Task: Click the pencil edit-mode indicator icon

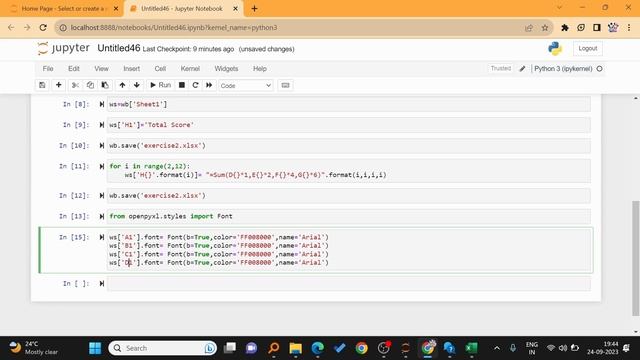Action: pos(522,69)
